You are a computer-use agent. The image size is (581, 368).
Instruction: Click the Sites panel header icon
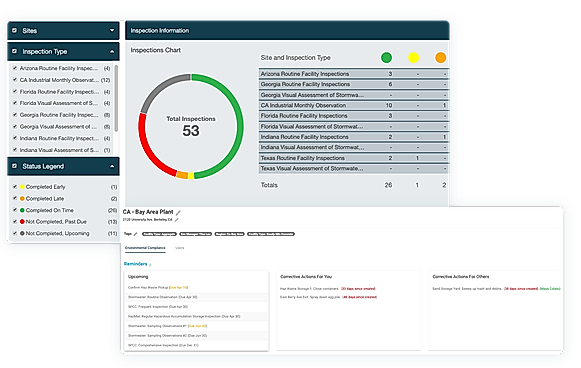[x=14, y=30]
